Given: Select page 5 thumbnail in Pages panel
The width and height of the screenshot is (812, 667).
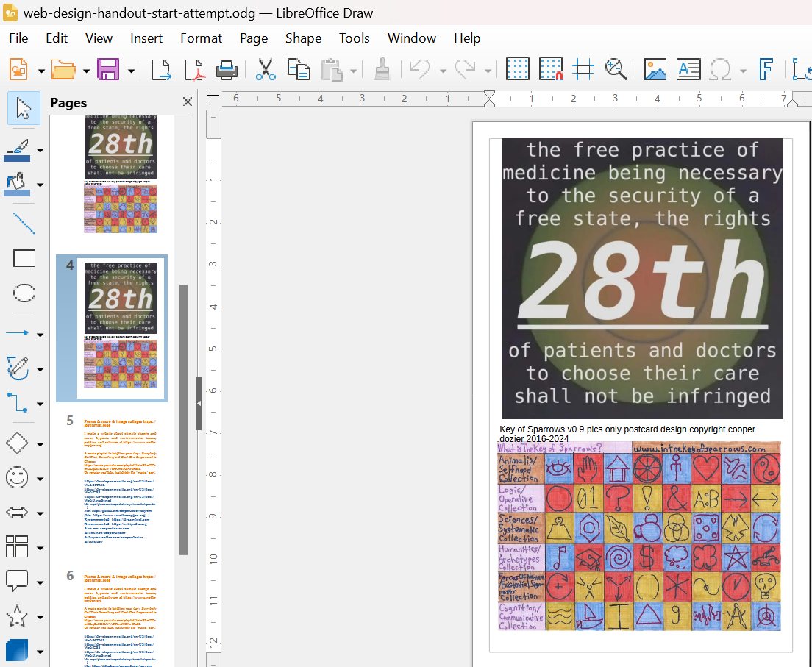Looking at the screenshot, I should coord(120,482).
